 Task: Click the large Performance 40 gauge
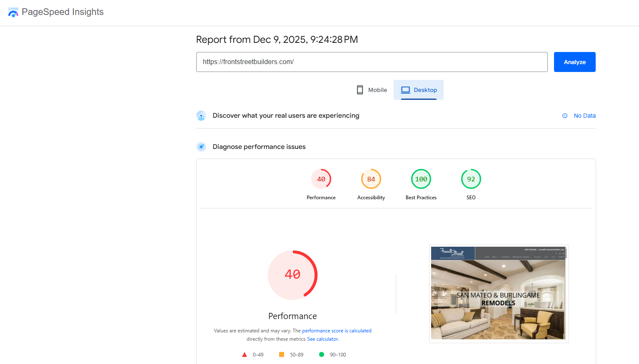coord(292,275)
